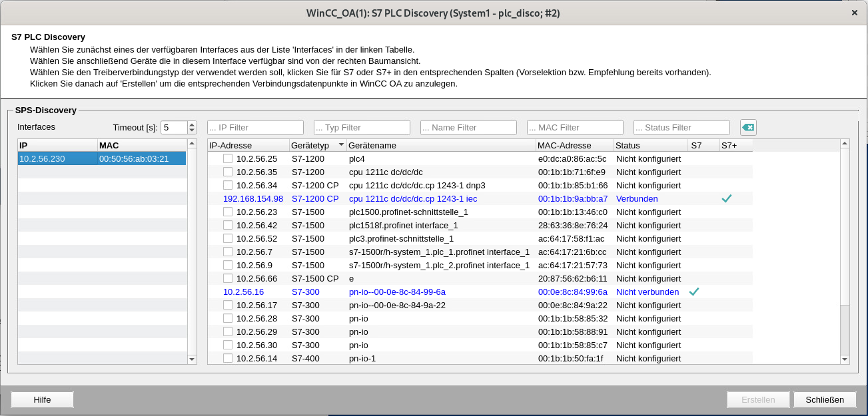Click 'S7-400' device type cell
This screenshot has width=868, height=416.
point(305,358)
